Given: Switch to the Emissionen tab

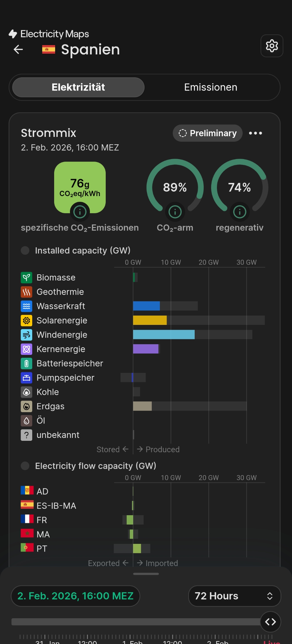Looking at the screenshot, I should point(210,87).
